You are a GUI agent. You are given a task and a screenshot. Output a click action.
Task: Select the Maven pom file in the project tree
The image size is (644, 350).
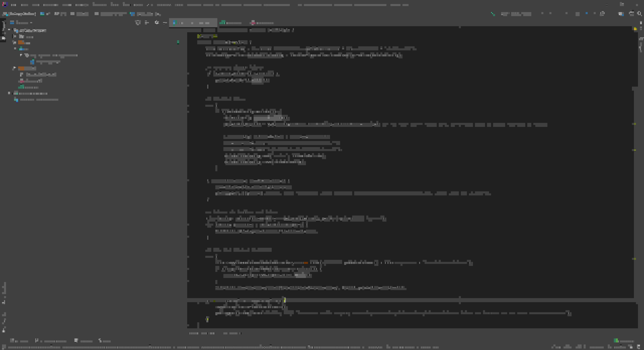(x=31, y=81)
